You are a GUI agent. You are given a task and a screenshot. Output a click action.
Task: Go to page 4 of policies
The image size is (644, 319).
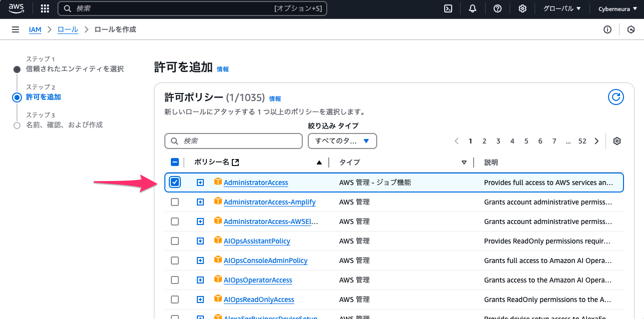512,141
